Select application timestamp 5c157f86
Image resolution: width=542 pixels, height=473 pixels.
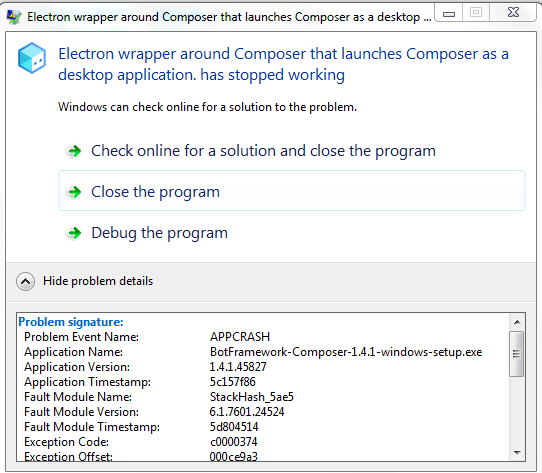(x=233, y=382)
